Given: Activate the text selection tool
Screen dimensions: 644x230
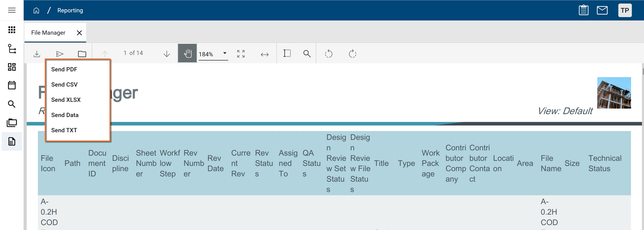Looking at the screenshot, I should [287, 53].
